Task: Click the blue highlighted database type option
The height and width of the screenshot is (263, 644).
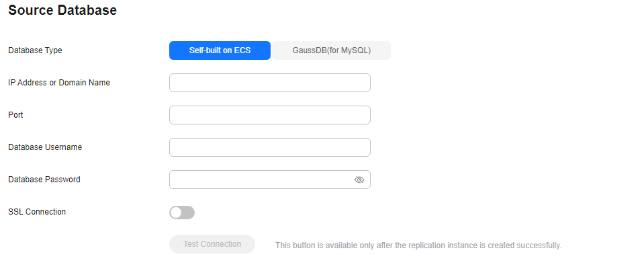Action: point(220,50)
